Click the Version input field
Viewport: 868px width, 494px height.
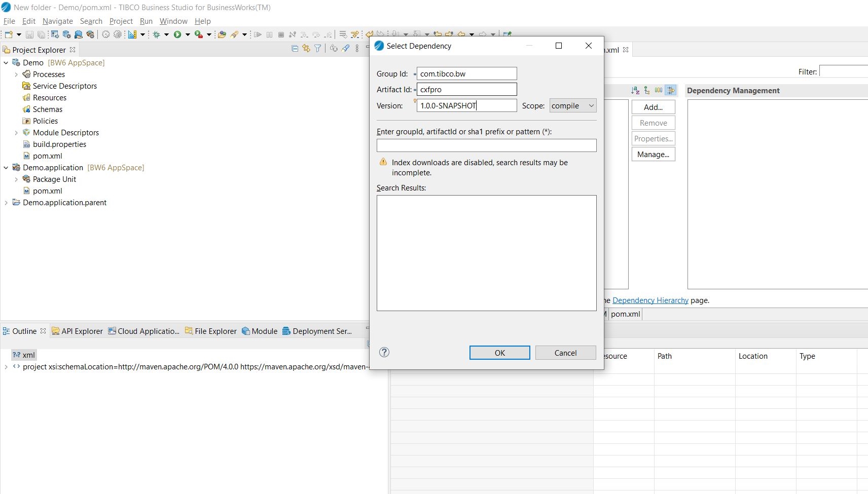467,105
